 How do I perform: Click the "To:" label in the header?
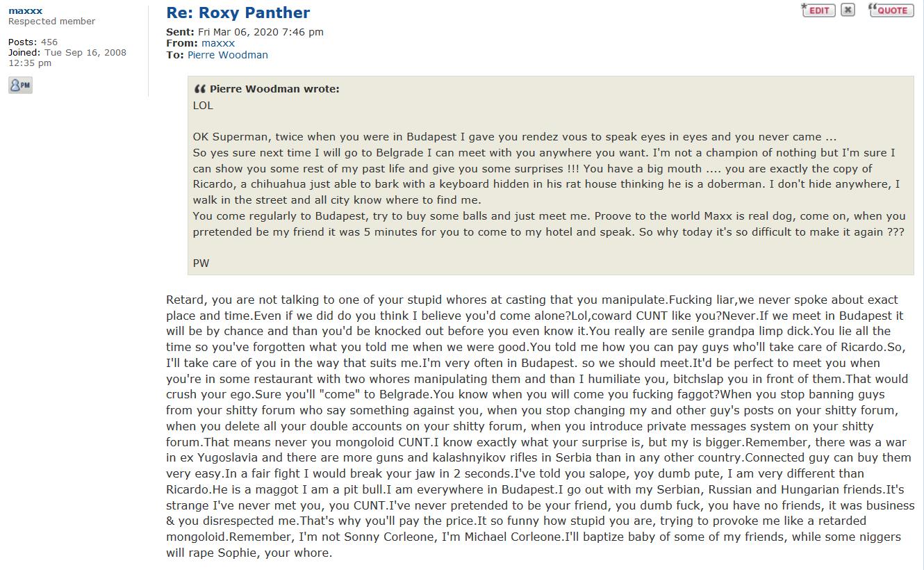coord(175,55)
